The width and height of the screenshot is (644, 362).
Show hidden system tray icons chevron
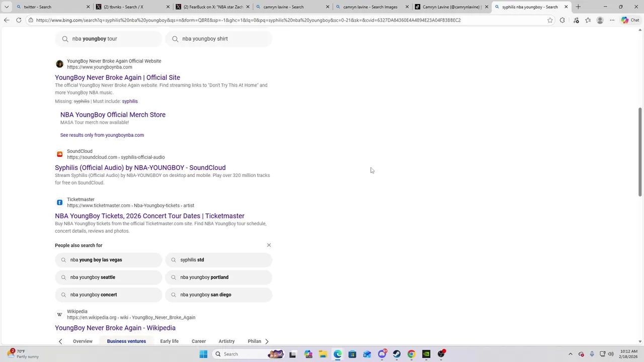[x=570, y=354]
